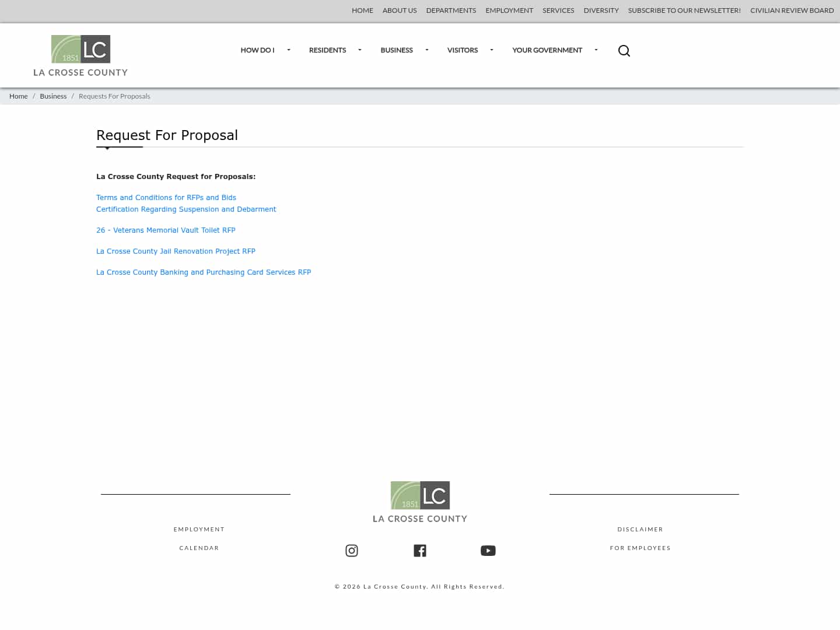Click the La Crosse County header logo
This screenshot has height=630, width=840.
(x=80, y=55)
